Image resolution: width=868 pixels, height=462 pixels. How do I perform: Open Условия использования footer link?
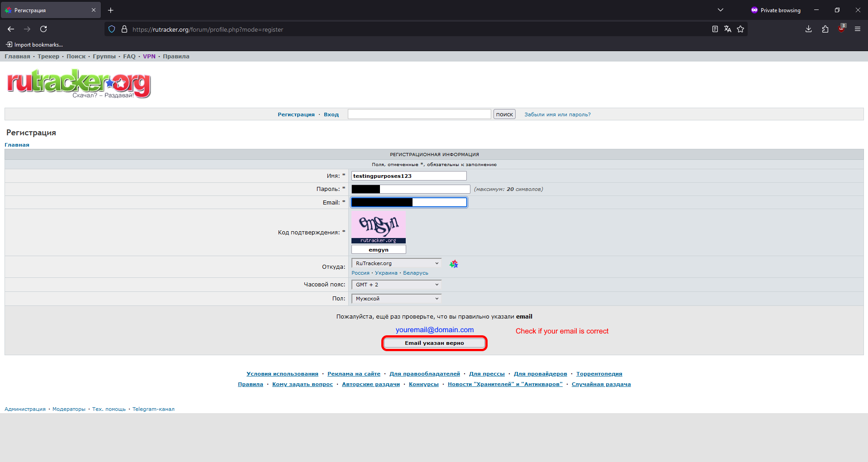[282, 374]
